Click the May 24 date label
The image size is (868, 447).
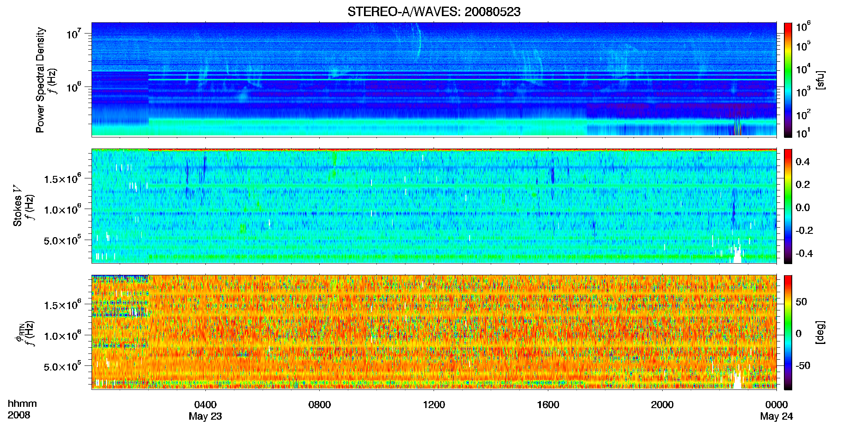[776, 416]
